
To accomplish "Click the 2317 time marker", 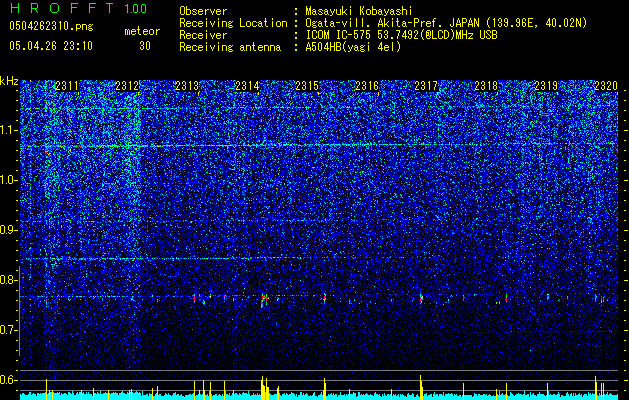I will [426, 86].
